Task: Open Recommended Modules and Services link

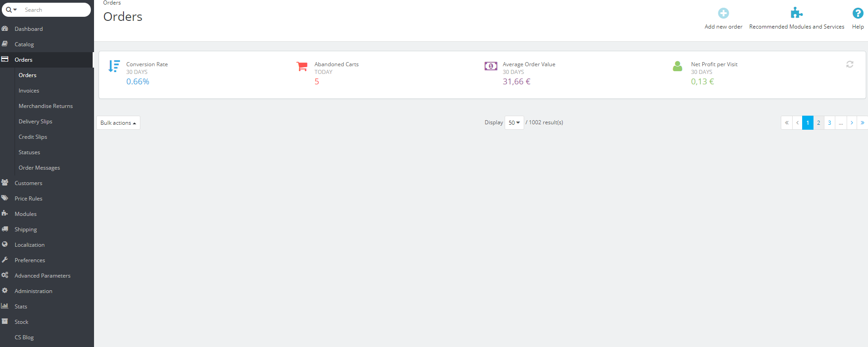Action: 797,27
